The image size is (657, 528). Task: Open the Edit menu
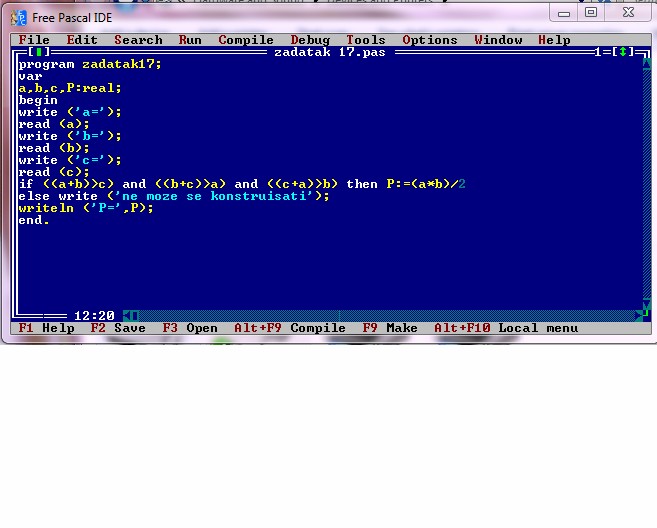click(82, 40)
